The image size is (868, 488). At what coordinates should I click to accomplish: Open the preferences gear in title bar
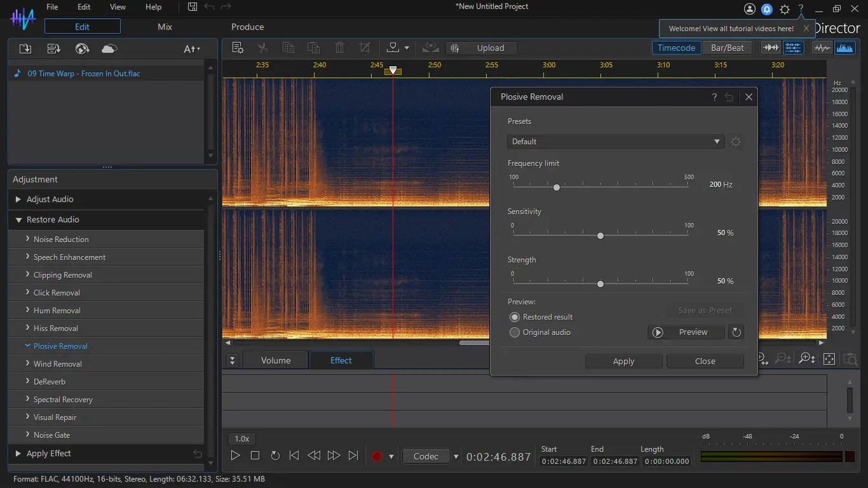coord(785,9)
